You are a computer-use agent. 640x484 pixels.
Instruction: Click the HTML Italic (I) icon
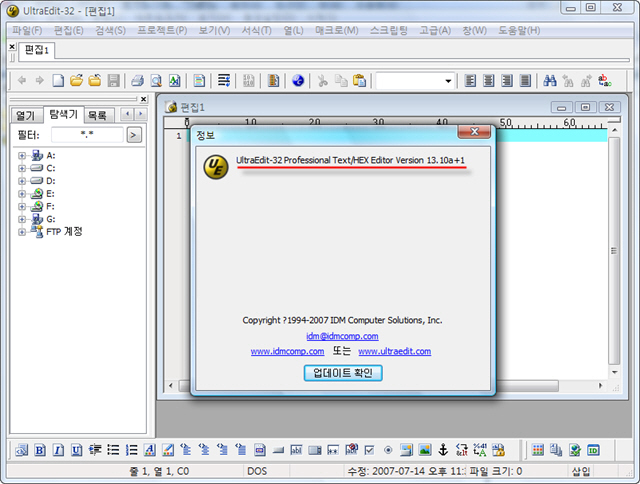click(58, 450)
